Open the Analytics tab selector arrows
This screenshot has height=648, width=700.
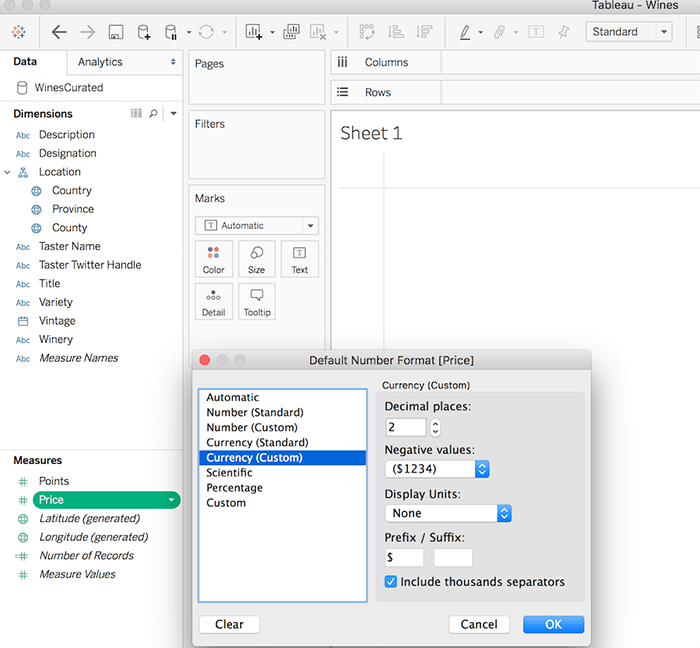173,62
